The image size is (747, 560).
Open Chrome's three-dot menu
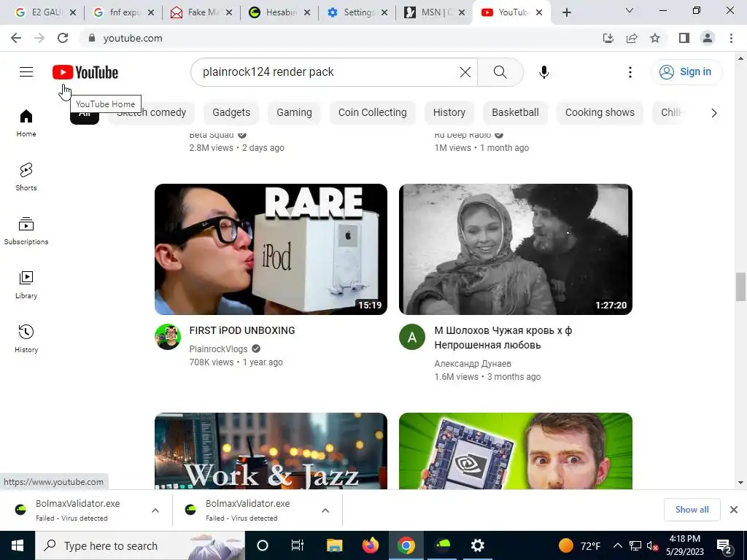click(x=731, y=38)
